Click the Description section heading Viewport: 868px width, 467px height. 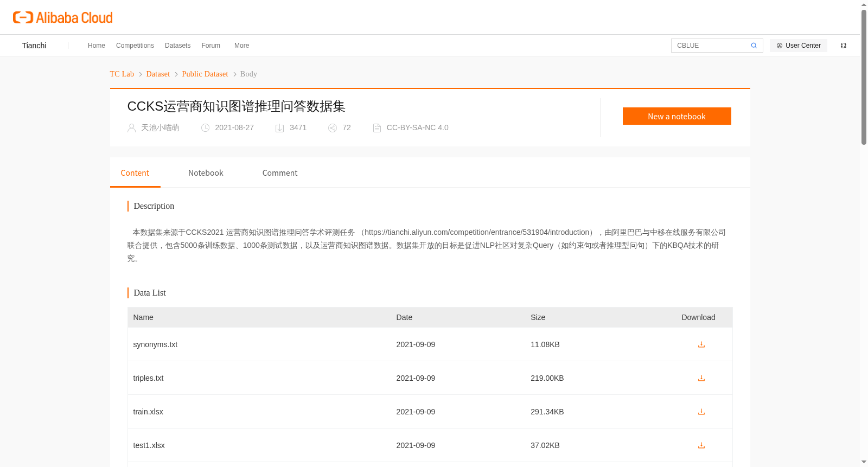tap(154, 206)
